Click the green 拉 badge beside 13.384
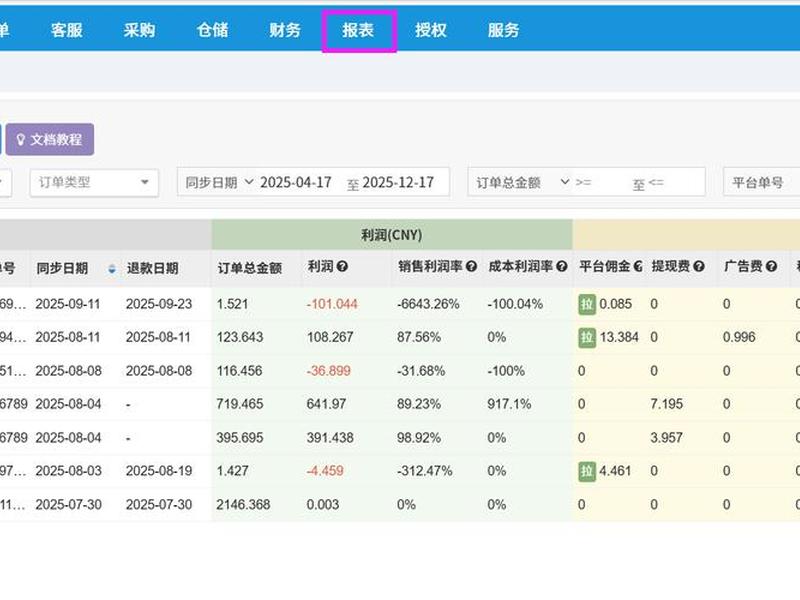Viewport: 800px width, 600px height. coord(587,337)
